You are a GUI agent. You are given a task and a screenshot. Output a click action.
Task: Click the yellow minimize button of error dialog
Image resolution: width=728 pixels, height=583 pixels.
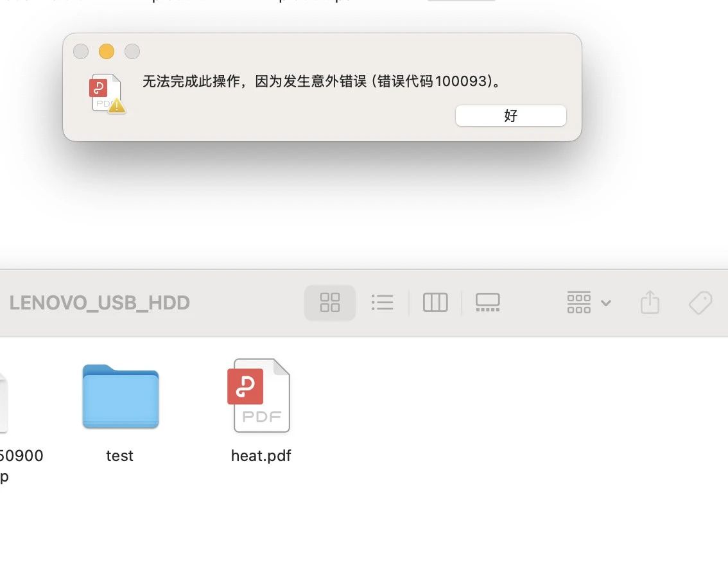point(107,51)
